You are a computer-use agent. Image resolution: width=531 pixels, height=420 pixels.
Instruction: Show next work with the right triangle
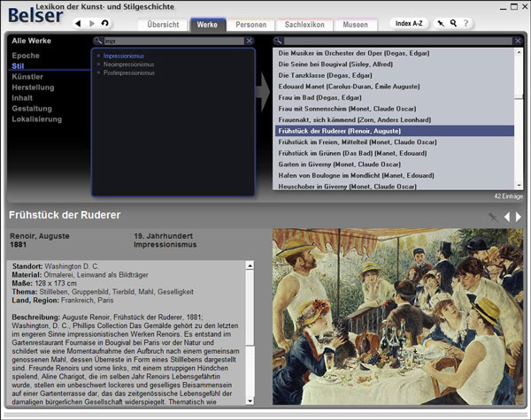(519, 217)
